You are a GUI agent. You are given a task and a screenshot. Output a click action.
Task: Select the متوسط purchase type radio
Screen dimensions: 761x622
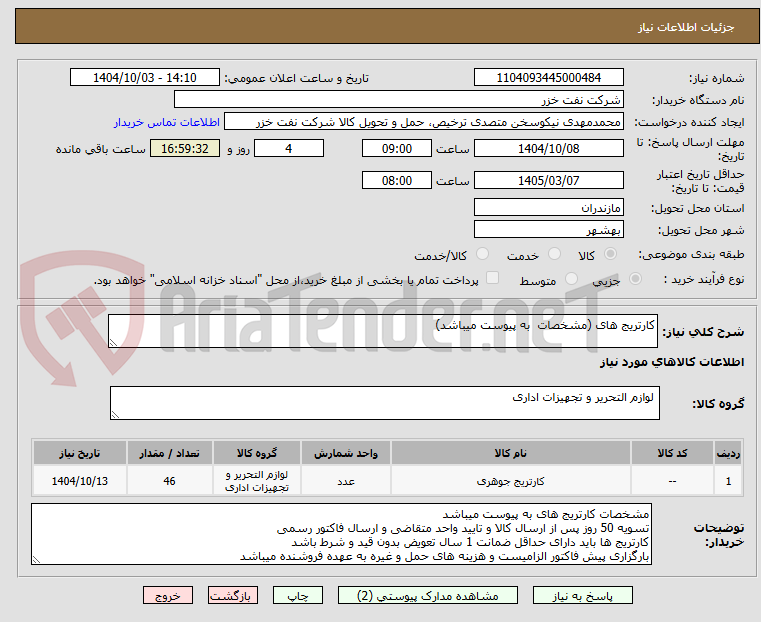point(572,278)
